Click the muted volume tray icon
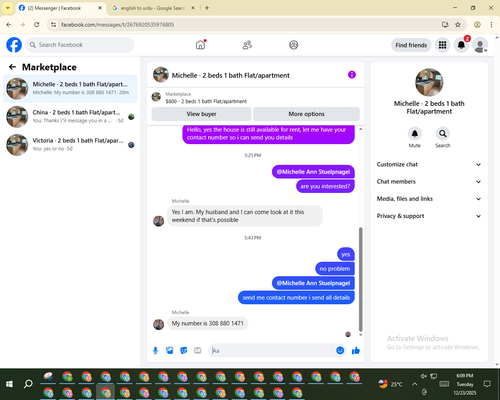This screenshot has height=400, width=500. point(423,376)
